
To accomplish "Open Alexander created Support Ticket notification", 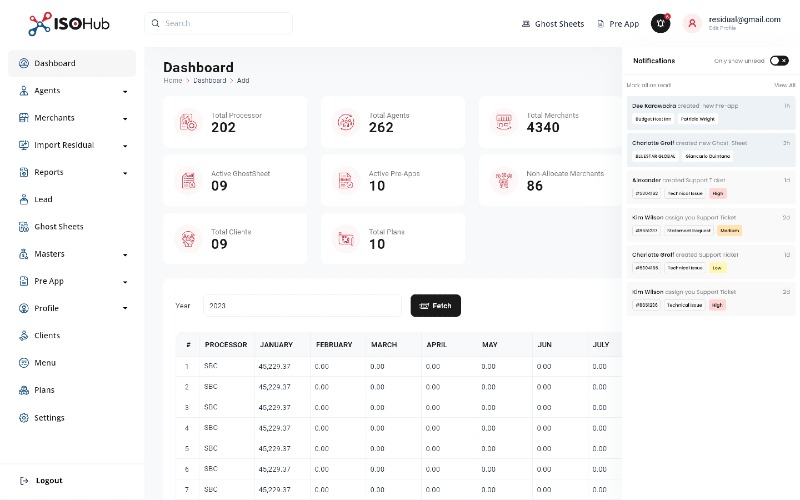I will 711,187.
